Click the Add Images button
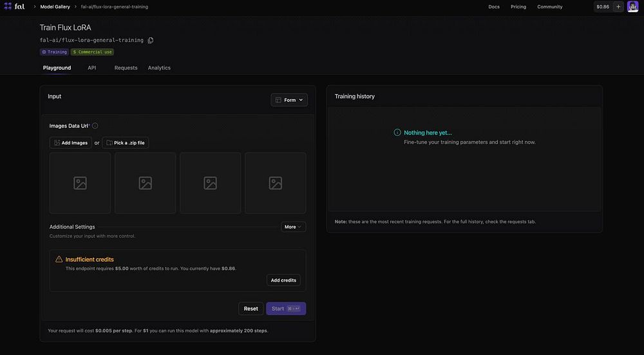Screen dimensions: 644x355 tap(71, 142)
